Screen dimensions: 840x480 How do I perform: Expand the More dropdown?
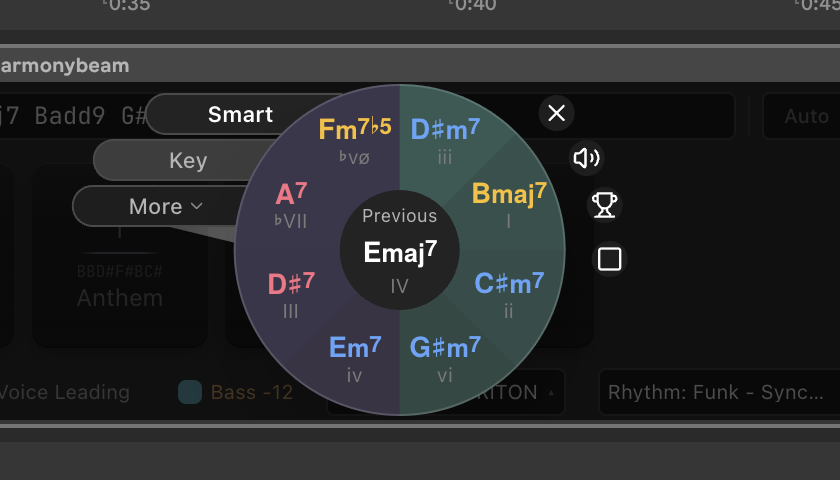(166, 206)
